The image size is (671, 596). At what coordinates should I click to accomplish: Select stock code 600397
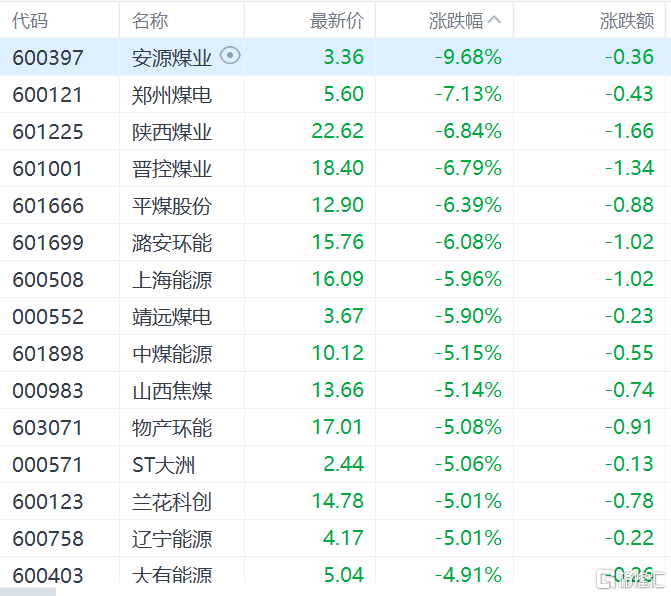(x=48, y=58)
